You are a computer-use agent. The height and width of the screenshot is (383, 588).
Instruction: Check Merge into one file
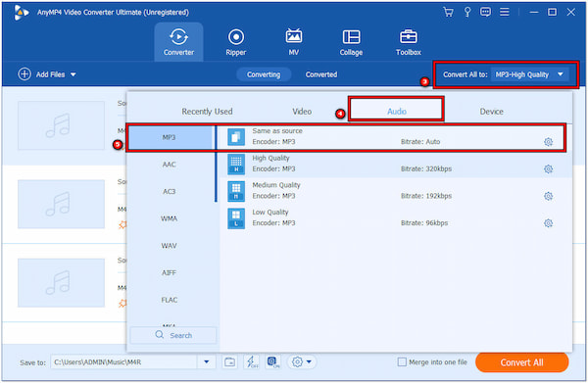pyautogui.click(x=402, y=362)
